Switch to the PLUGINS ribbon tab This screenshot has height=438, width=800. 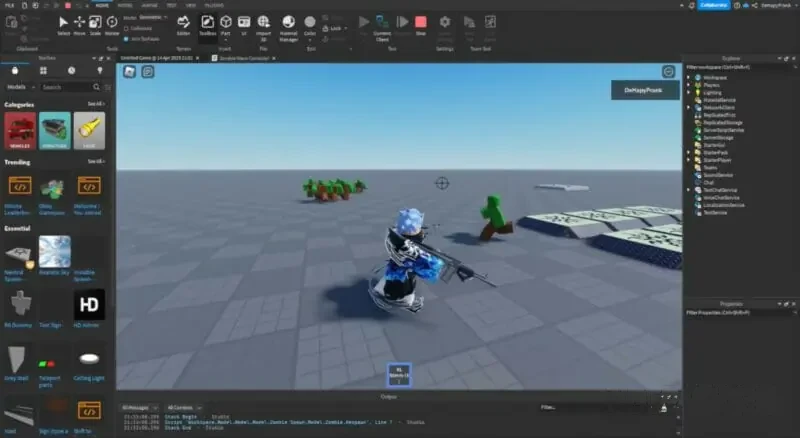[214, 5]
